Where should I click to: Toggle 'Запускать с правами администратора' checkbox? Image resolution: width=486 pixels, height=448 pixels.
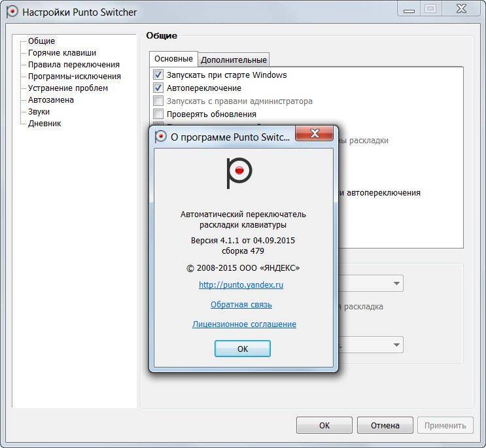click(158, 101)
